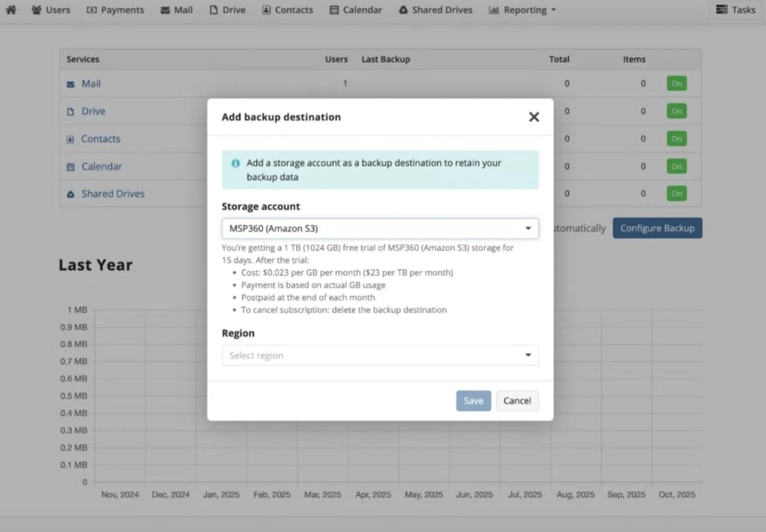Click the Home icon in top navigation
The width and height of the screenshot is (766, 532).
click(x=10, y=10)
